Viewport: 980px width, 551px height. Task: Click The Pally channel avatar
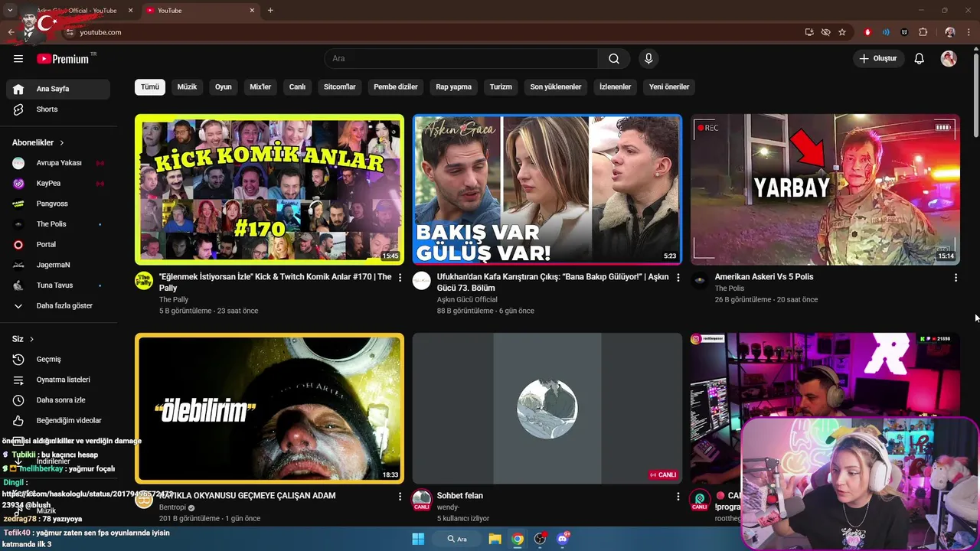point(144,281)
